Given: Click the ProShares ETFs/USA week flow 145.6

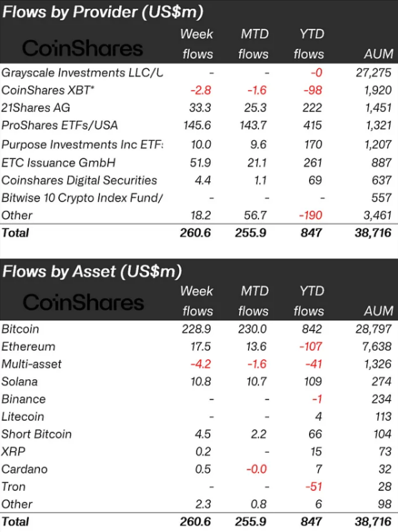Looking at the screenshot, I should pyautogui.click(x=197, y=126).
